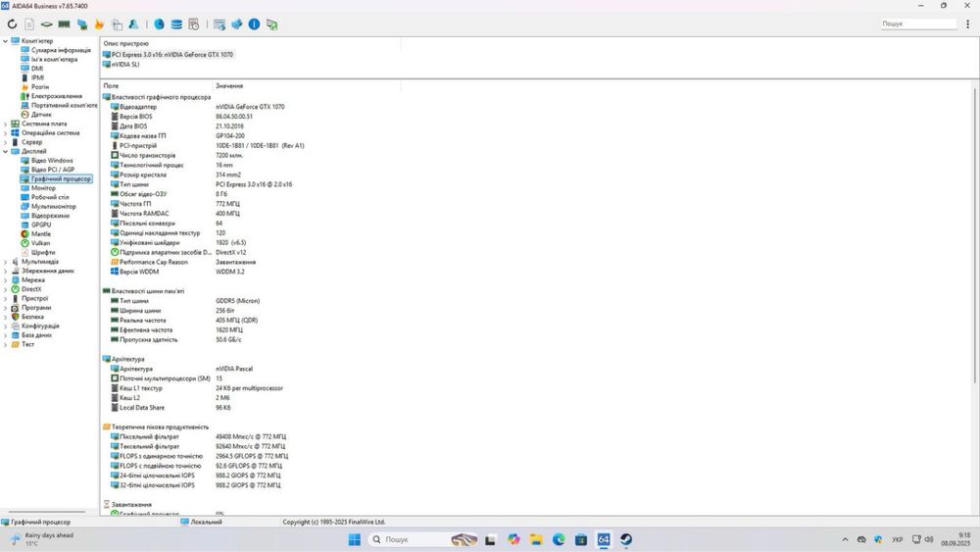This screenshot has height=552, width=980.
Task: Select the GPGPU tree item
Action: [x=40, y=226]
